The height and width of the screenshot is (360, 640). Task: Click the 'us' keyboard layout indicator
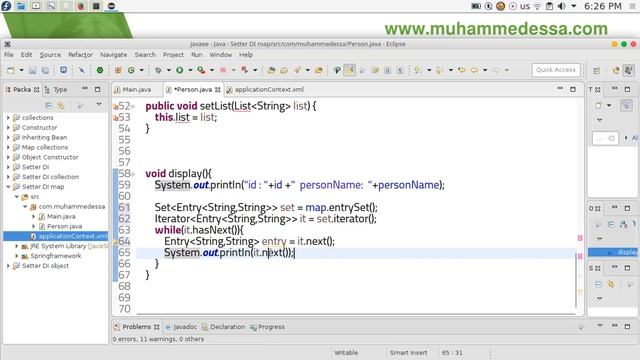tap(525, 6)
